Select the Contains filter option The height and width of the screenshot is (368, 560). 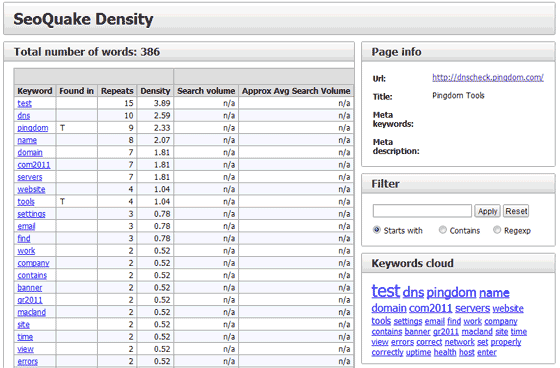coord(442,230)
